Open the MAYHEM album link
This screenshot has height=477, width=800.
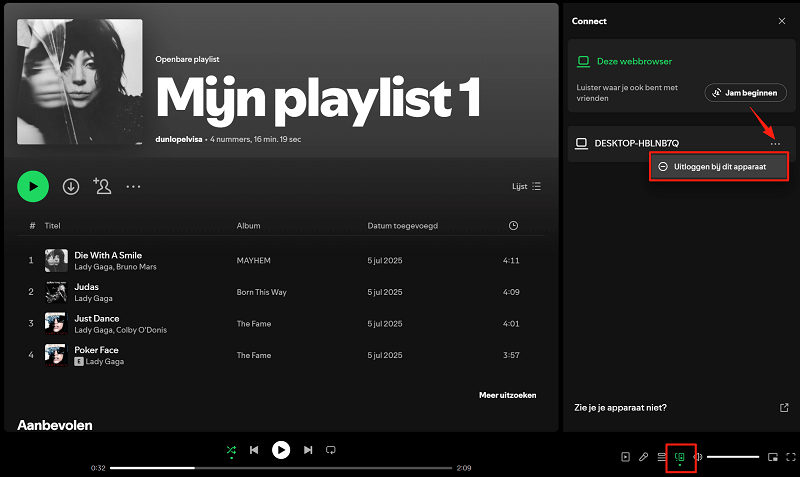(x=254, y=261)
